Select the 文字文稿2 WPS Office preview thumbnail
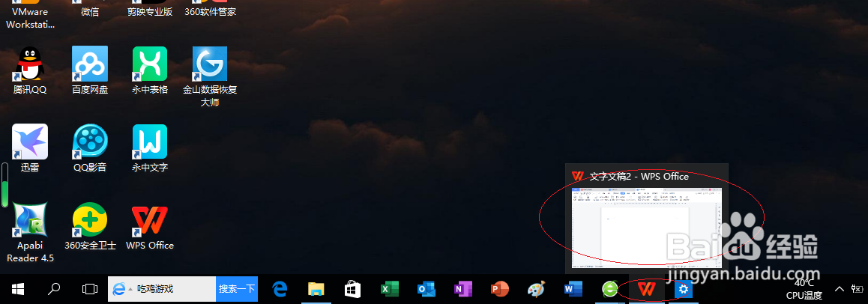Screen dimensions: 868x304 (647, 228)
